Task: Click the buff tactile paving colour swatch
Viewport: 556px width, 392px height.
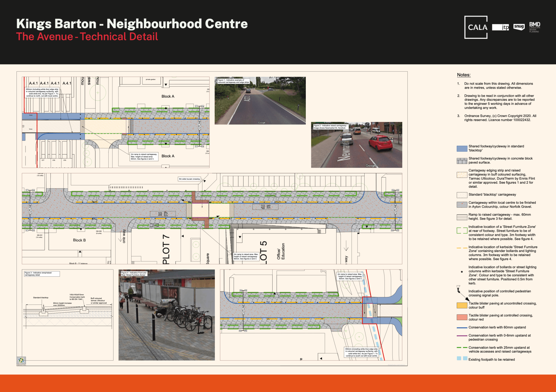Action: pos(462,305)
